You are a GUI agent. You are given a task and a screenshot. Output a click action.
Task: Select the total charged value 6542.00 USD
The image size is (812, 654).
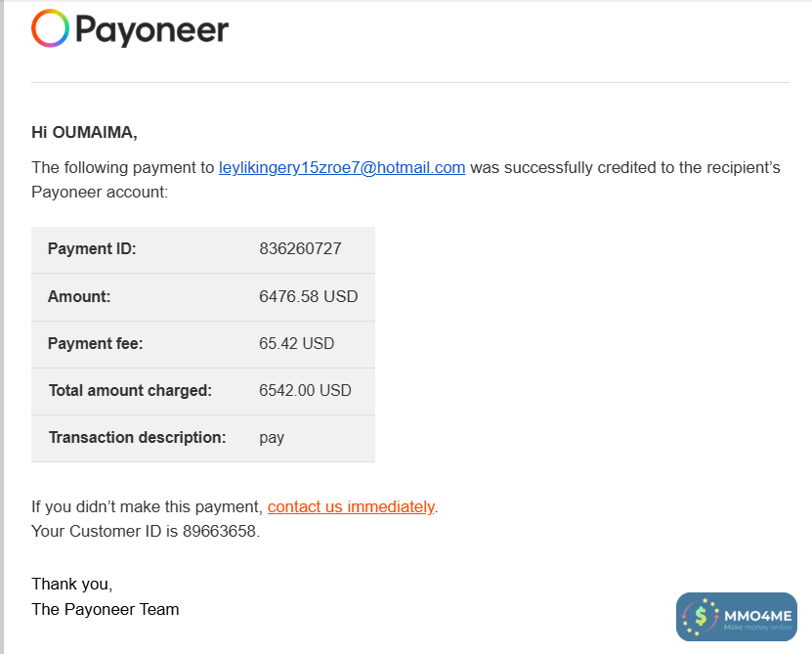coord(305,390)
